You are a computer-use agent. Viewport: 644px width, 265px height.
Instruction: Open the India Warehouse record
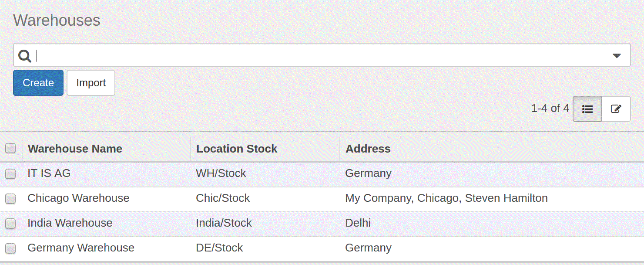70,223
